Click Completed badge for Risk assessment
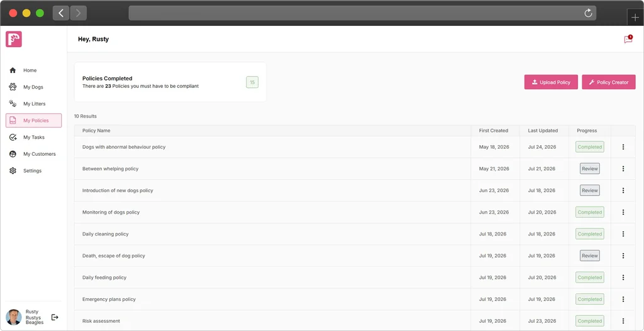This screenshot has height=331, width=644. pyautogui.click(x=590, y=321)
